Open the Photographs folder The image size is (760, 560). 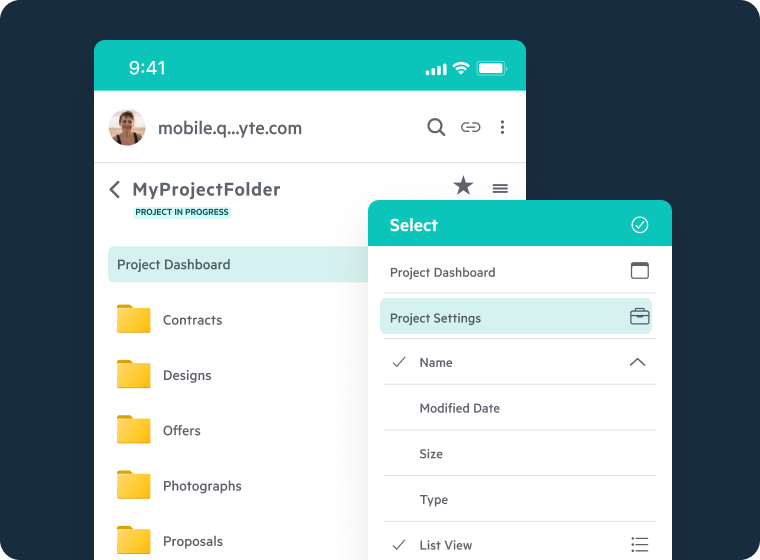(x=202, y=486)
